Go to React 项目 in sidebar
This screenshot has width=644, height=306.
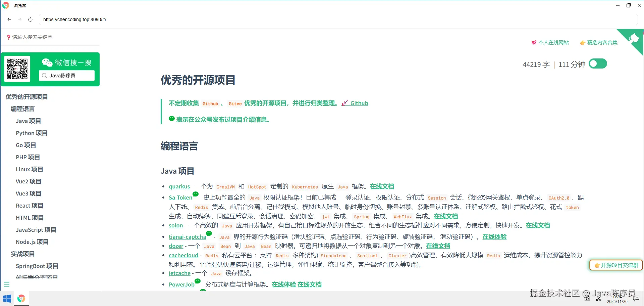coord(30,206)
